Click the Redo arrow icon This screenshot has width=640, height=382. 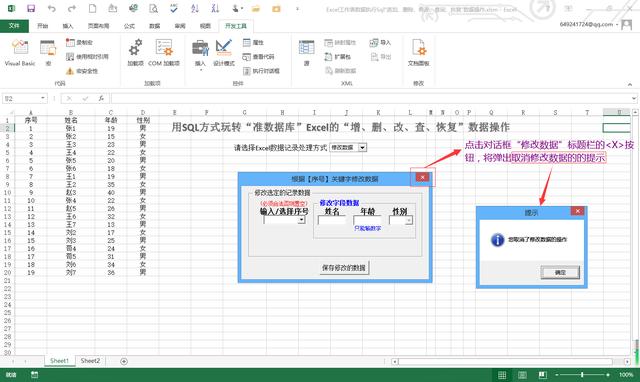72,9
